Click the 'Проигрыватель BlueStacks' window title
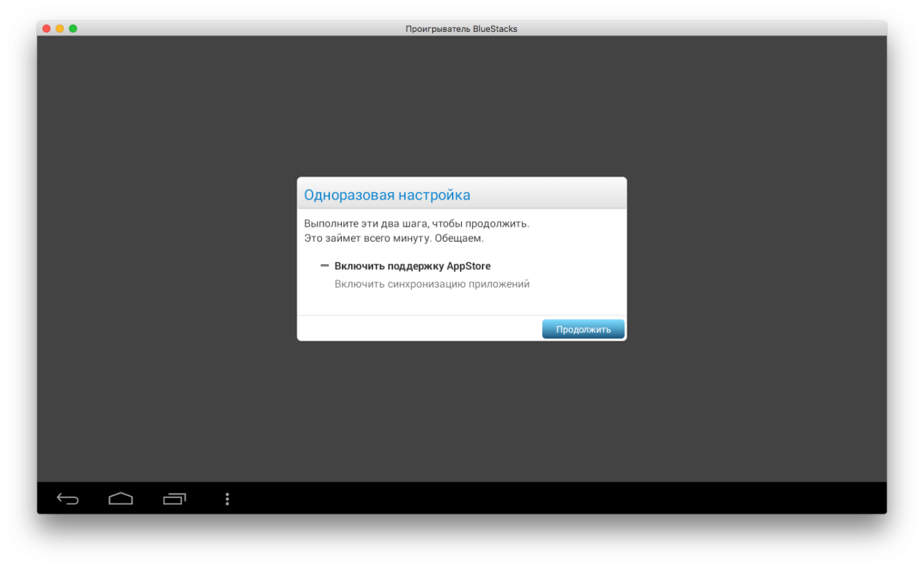Viewport: 924px width, 567px height. click(x=461, y=29)
